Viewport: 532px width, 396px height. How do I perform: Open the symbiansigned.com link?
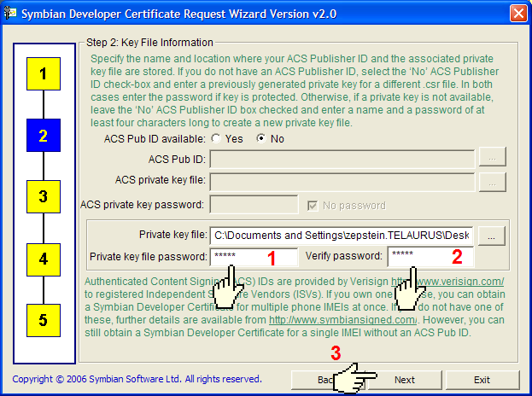click(x=342, y=320)
